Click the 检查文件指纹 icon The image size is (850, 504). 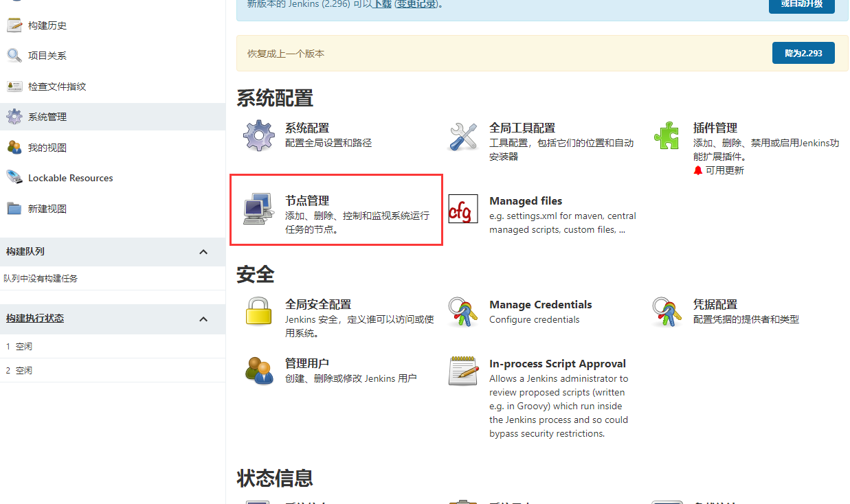click(14, 87)
